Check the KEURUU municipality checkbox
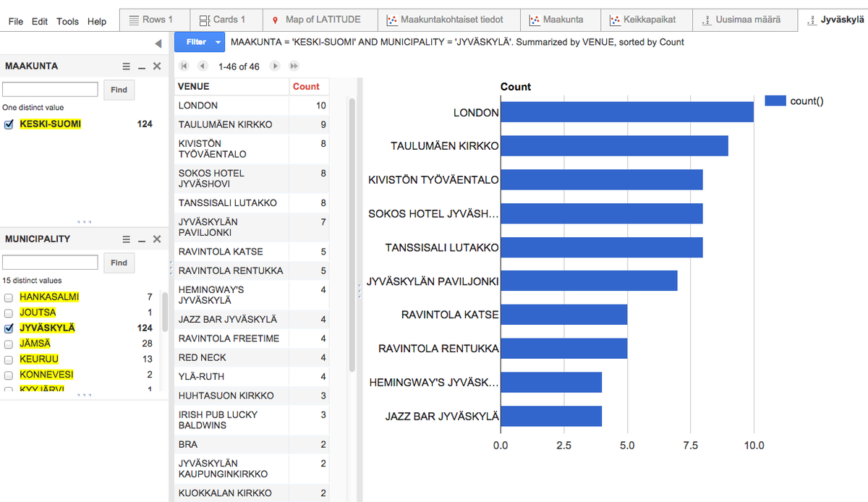The width and height of the screenshot is (868, 502). 9,360
